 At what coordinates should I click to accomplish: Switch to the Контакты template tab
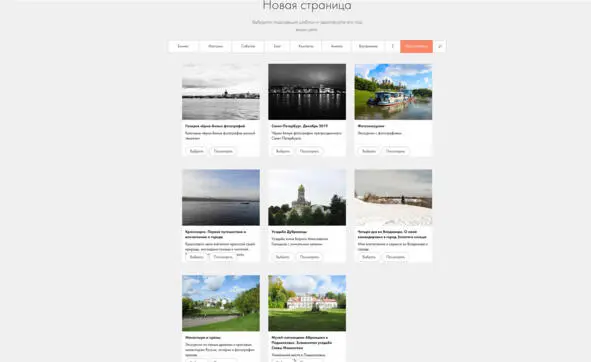[306, 46]
